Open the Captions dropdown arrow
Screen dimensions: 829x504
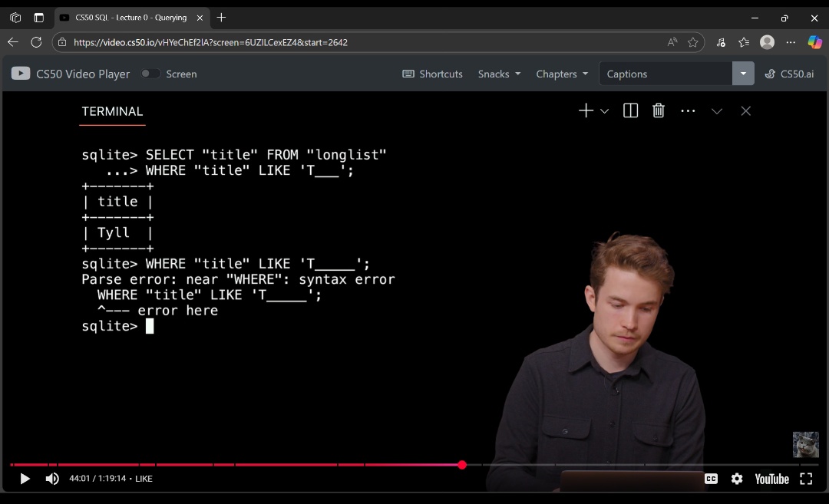(x=743, y=74)
